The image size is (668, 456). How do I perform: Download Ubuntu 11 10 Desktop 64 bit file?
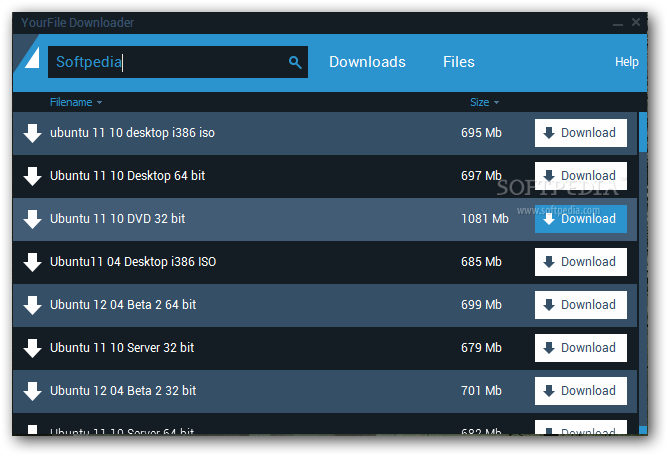[581, 176]
